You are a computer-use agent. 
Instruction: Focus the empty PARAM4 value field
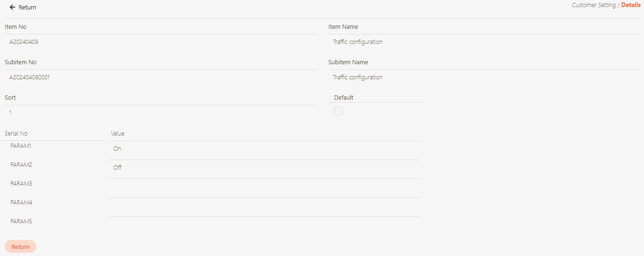pyautogui.click(x=264, y=207)
